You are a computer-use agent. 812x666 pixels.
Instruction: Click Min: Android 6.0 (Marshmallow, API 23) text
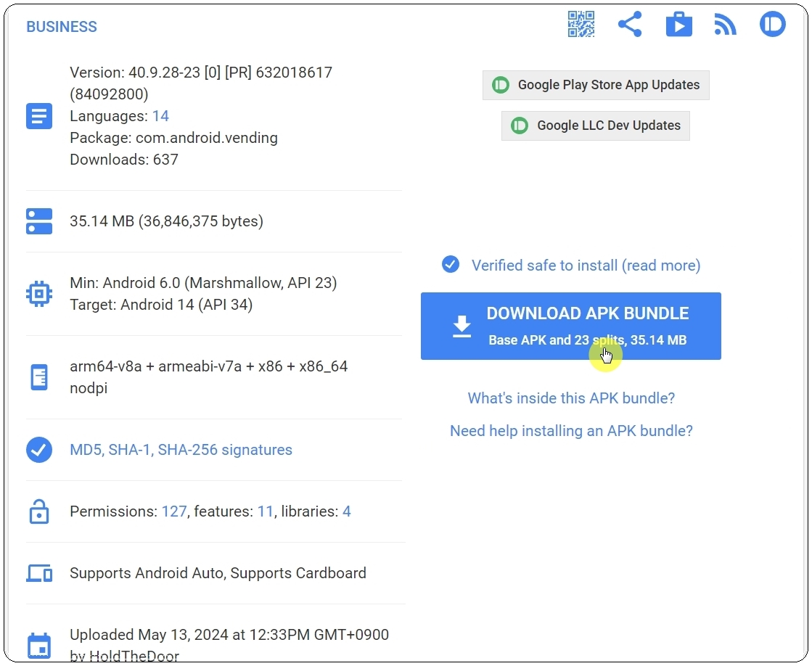click(x=203, y=283)
